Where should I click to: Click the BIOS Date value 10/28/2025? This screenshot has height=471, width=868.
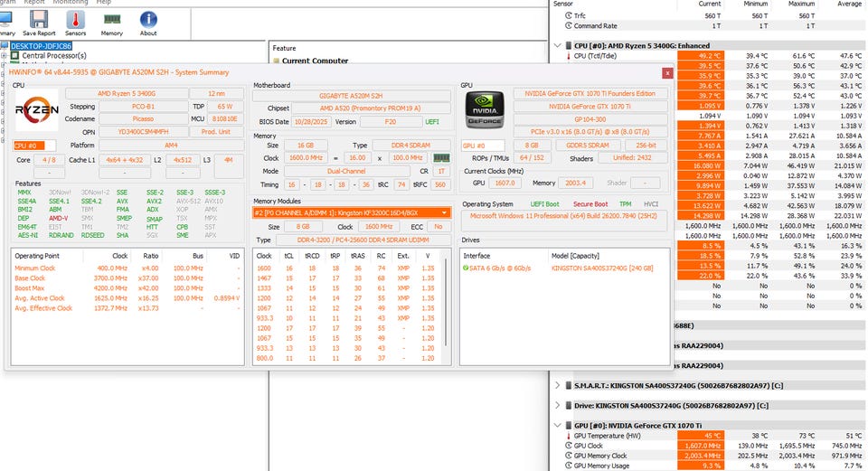311,122
